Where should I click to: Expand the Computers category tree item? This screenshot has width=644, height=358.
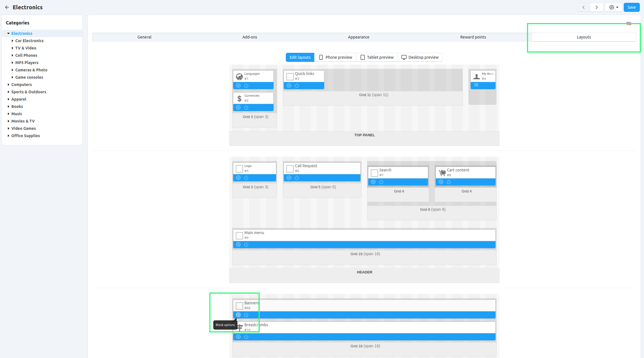pos(8,85)
